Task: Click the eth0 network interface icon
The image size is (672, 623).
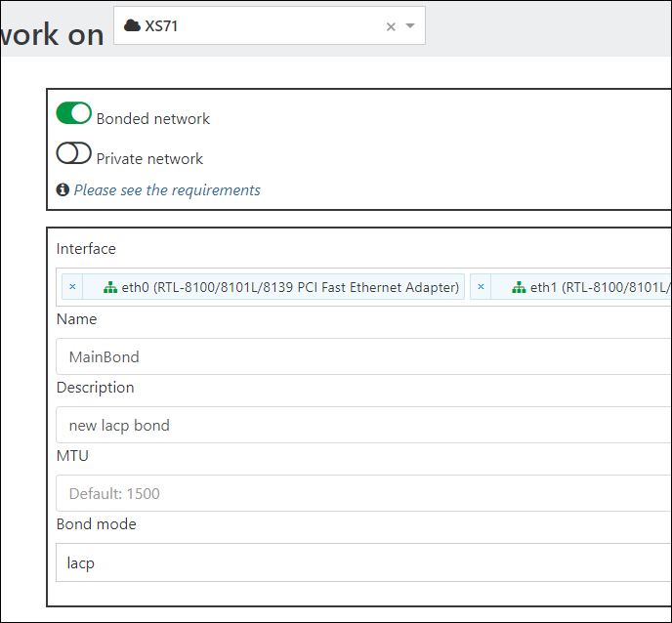Action: [110, 287]
